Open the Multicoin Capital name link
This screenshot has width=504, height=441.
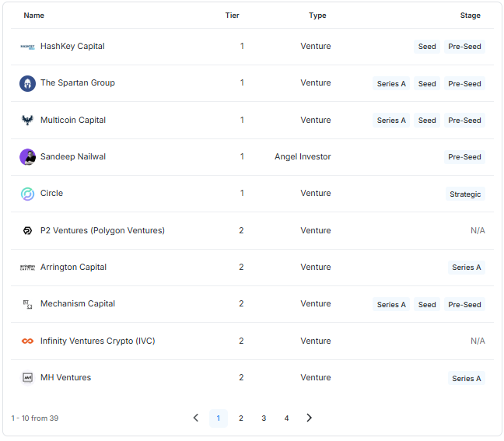click(x=73, y=120)
